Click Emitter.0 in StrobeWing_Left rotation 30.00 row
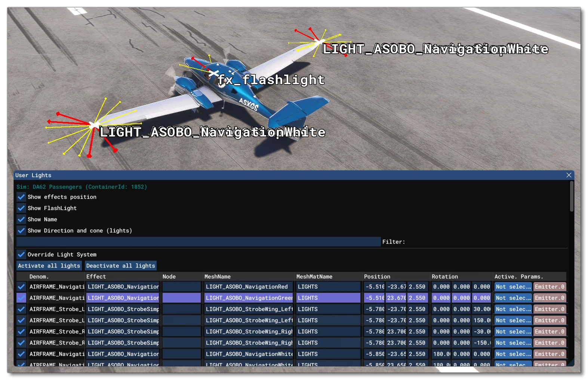The height and width of the screenshot is (380, 588). point(549,309)
